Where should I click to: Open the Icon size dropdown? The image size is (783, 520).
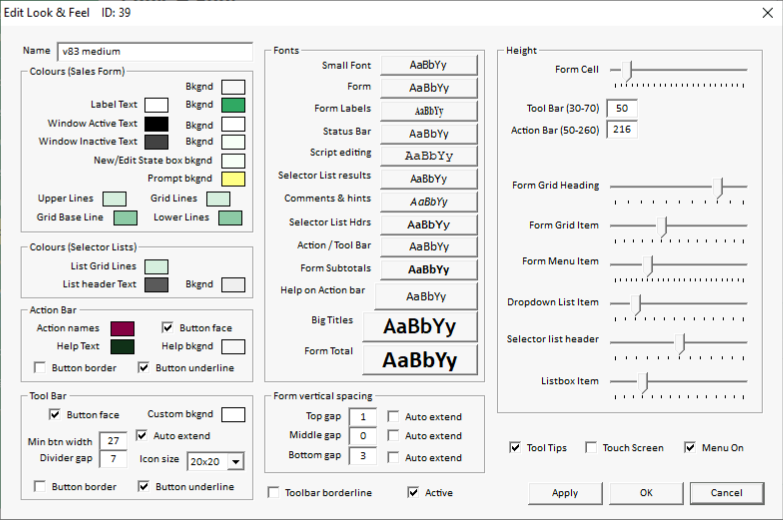pyautogui.click(x=236, y=461)
